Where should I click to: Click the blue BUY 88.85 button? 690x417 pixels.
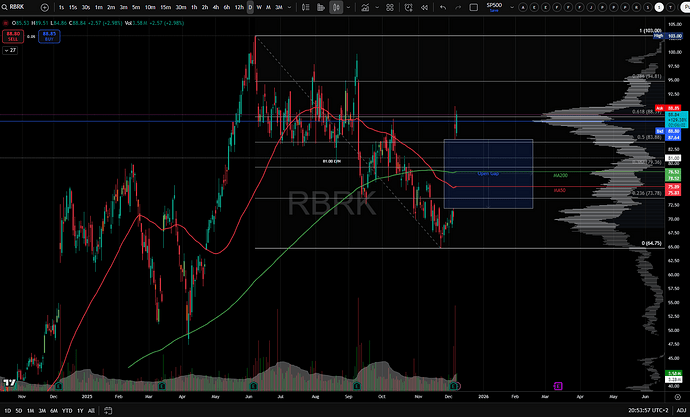click(49, 36)
